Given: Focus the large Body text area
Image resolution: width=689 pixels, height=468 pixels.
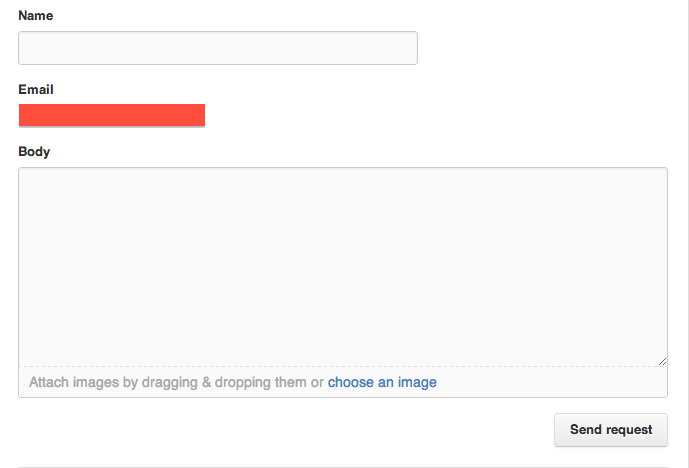Looking at the screenshot, I should click(342, 266).
